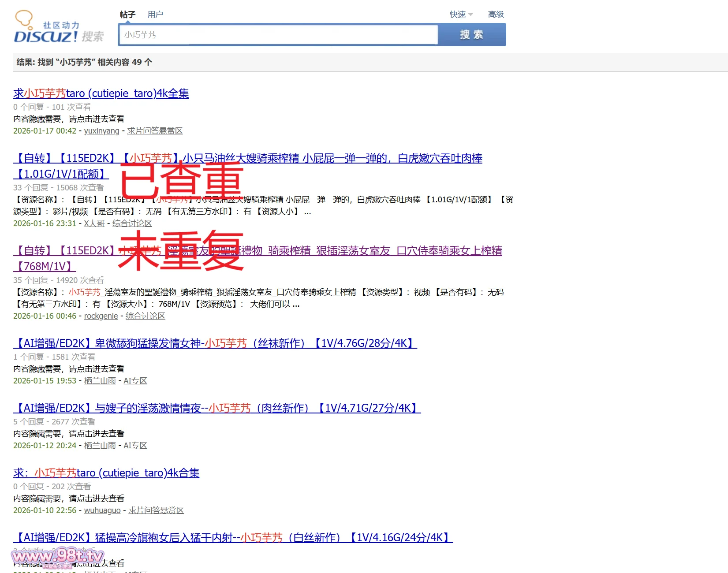This screenshot has height=573, width=728.
Task: Switch to the 帖子 tab
Action: 127,15
